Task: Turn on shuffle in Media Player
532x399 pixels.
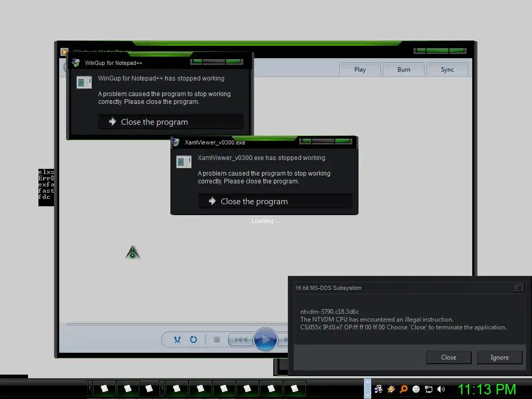Action: pyautogui.click(x=178, y=339)
